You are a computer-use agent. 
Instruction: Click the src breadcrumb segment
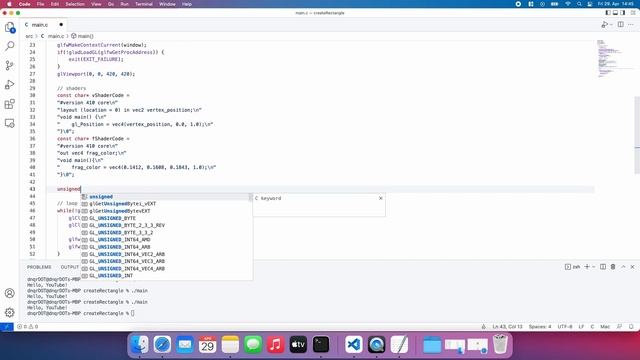coord(29,36)
